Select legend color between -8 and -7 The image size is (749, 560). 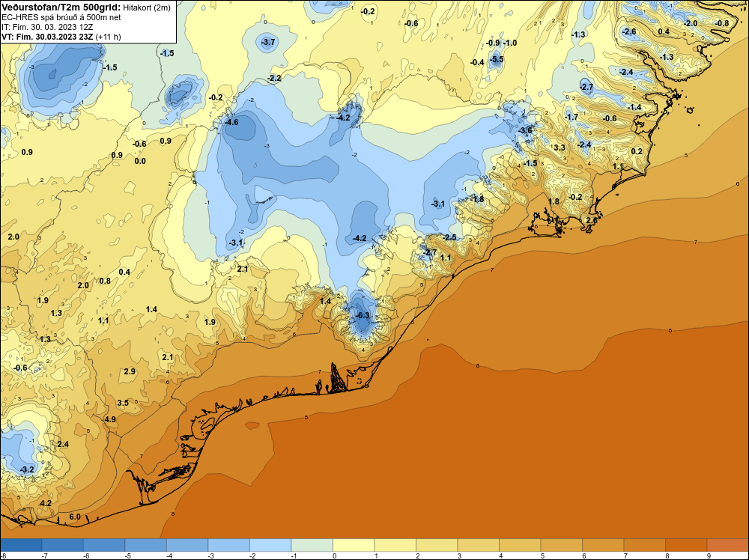coord(21,545)
